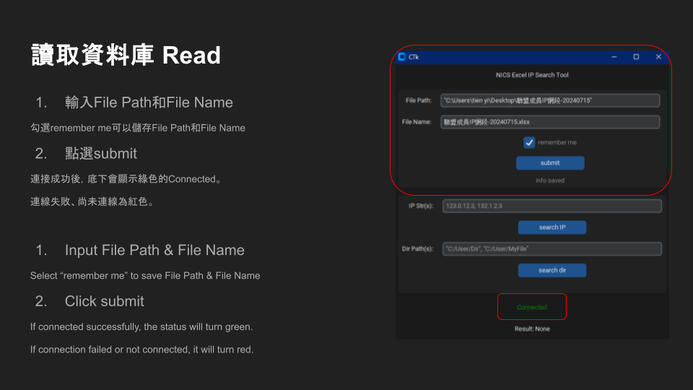Click the 'remember me' label text
The width and height of the screenshot is (693, 390).
[557, 142]
